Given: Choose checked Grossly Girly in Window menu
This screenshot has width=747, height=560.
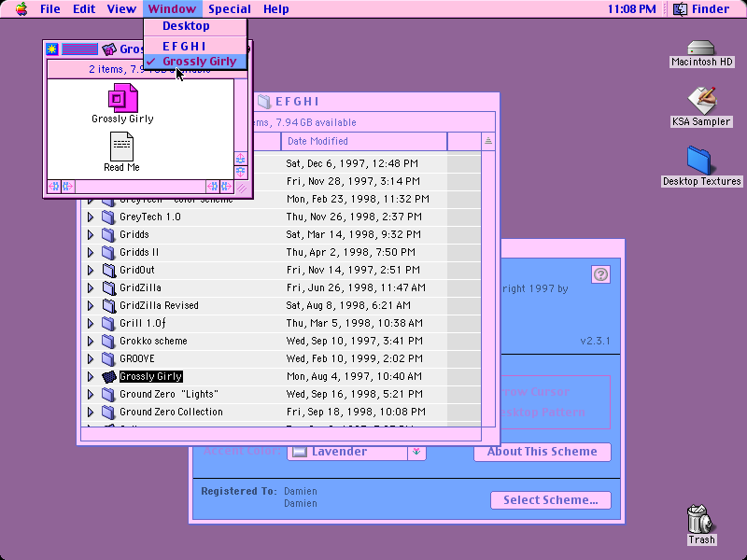Looking at the screenshot, I should (195, 62).
